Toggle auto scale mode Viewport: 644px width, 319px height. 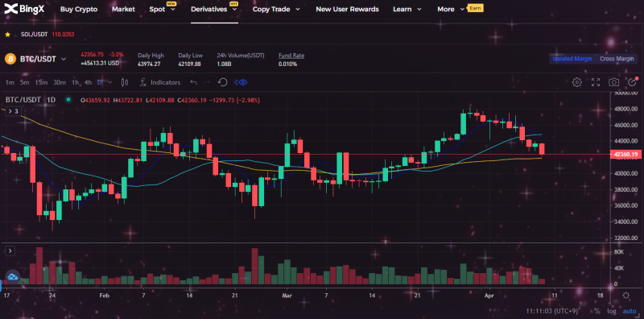[x=629, y=311]
